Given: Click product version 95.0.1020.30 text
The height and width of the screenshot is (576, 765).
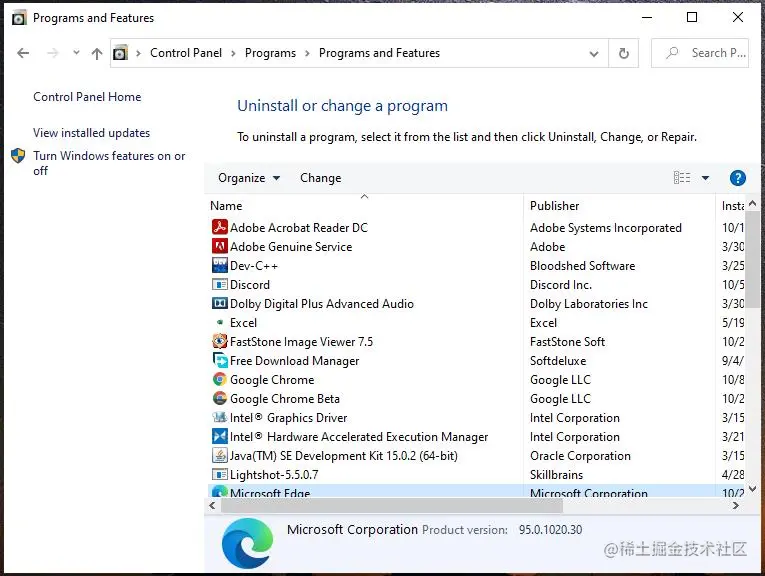Looking at the screenshot, I should pyautogui.click(x=550, y=530).
